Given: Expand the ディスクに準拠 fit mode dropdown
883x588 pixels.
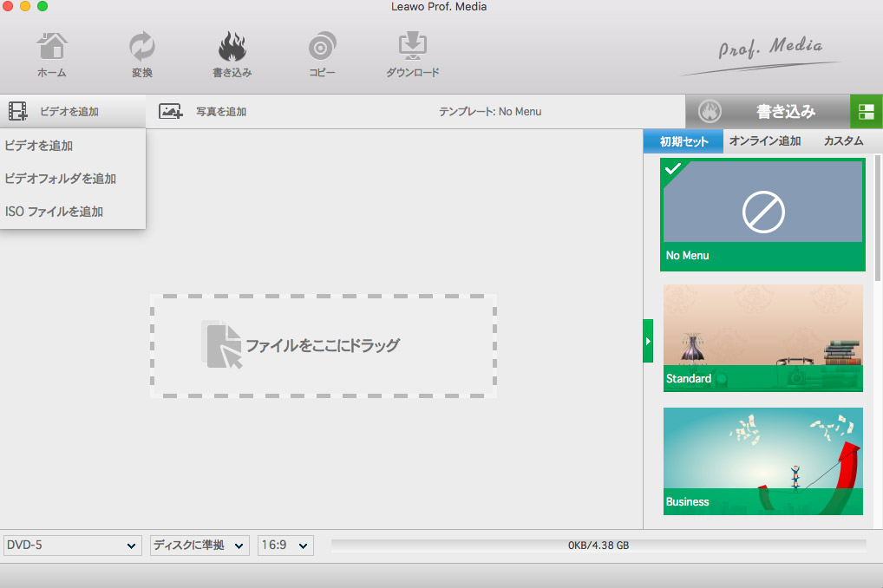Looking at the screenshot, I should pos(199,546).
